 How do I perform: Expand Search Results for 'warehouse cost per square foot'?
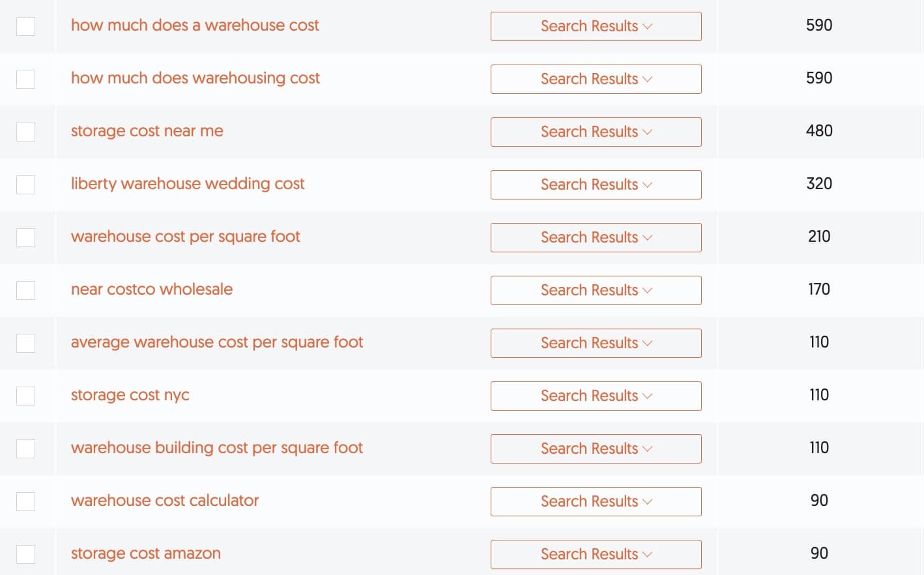click(596, 237)
